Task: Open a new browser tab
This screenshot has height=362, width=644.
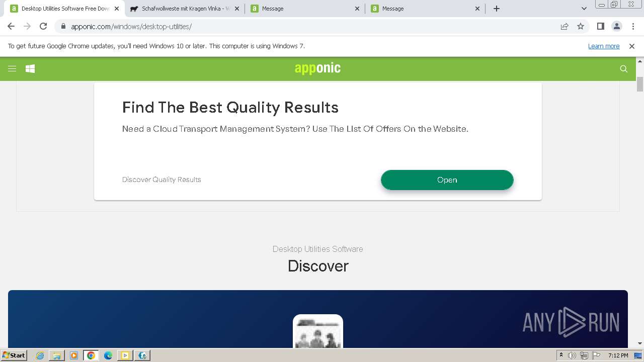Action: (x=497, y=9)
